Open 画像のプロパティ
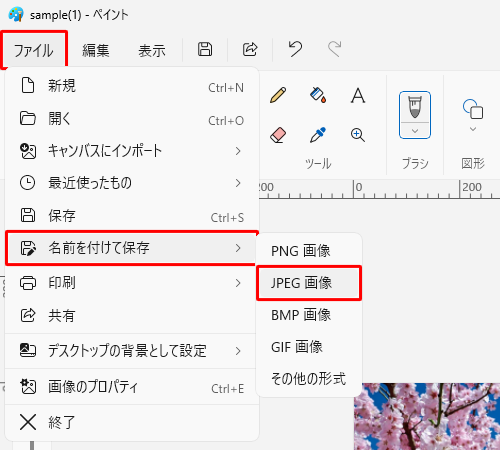This screenshot has height=450, width=500. click(x=132, y=387)
